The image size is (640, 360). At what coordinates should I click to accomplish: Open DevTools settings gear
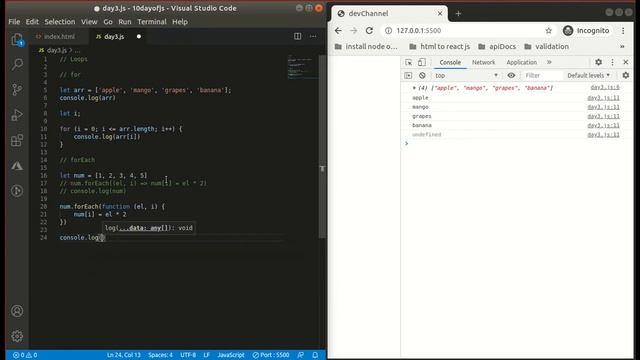(598, 62)
